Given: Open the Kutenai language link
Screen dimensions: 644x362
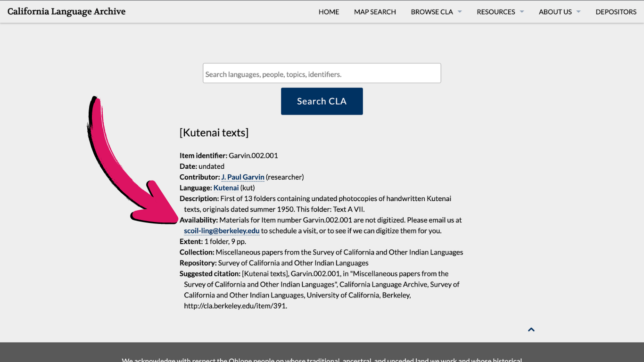Looking at the screenshot, I should point(226,188).
